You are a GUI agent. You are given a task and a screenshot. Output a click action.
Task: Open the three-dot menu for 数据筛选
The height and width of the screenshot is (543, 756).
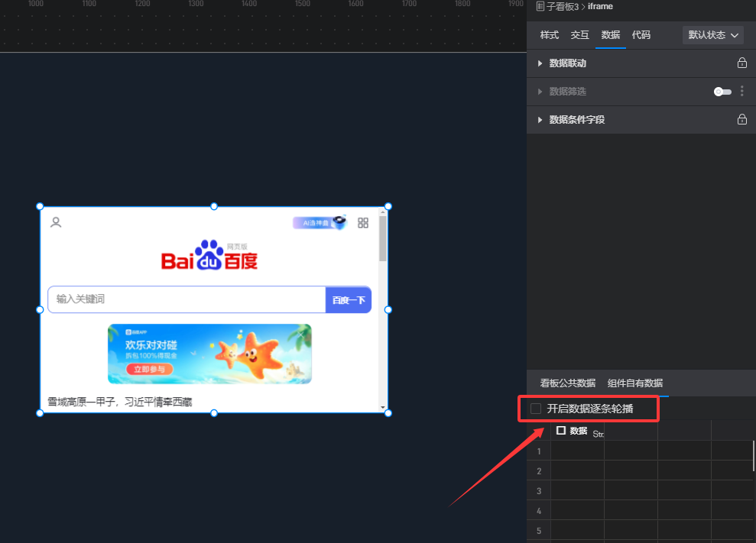pyautogui.click(x=742, y=91)
